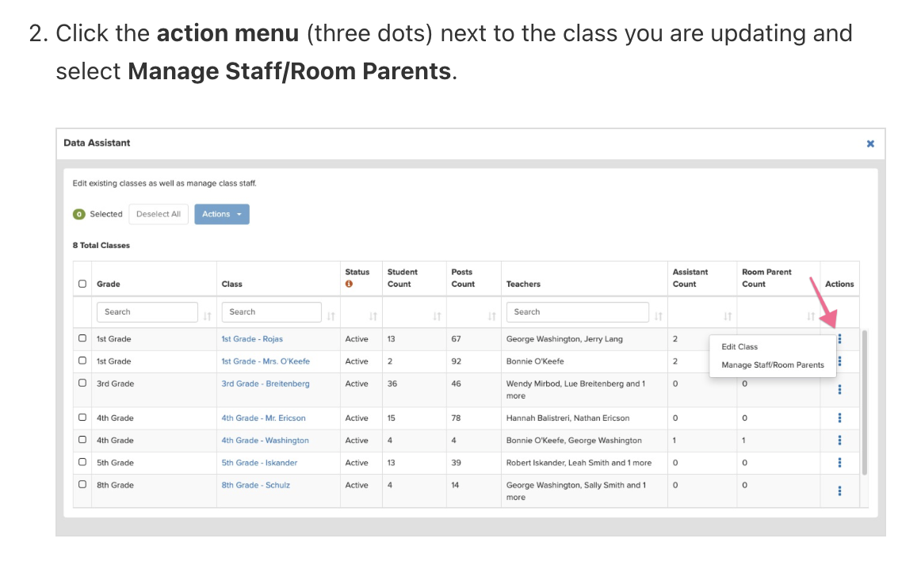Sort by Posts Count column arrows
Viewport: 921px width, 588px height.
(x=491, y=316)
